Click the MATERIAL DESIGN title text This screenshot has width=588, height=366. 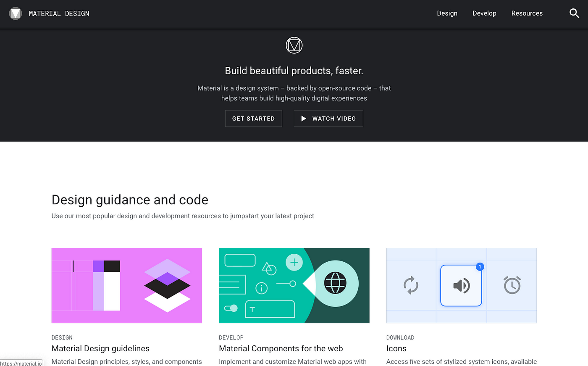[59, 13]
